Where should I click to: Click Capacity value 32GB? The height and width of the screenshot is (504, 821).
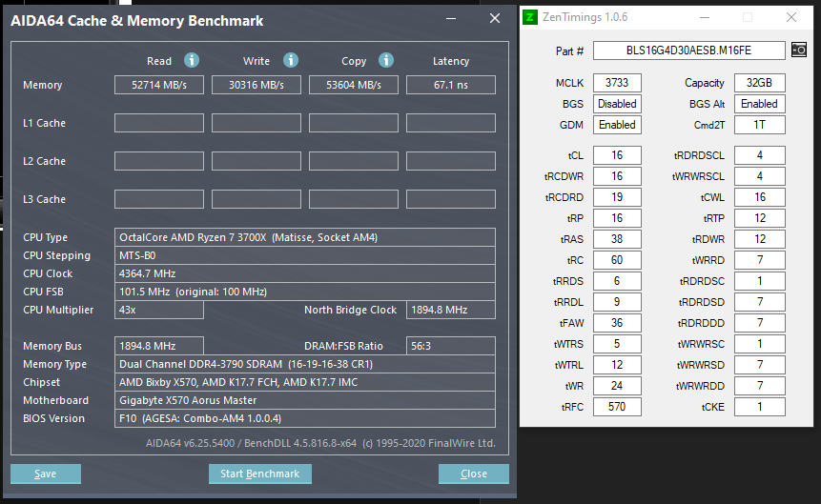(759, 83)
